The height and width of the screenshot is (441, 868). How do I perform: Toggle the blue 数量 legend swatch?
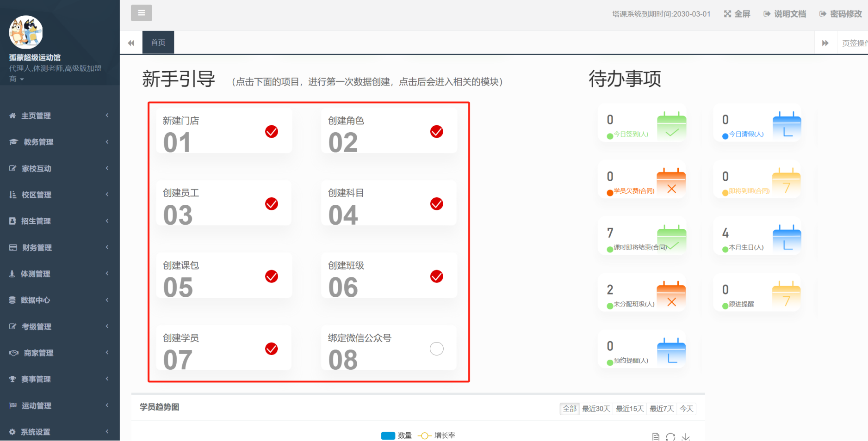pos(388,435)
